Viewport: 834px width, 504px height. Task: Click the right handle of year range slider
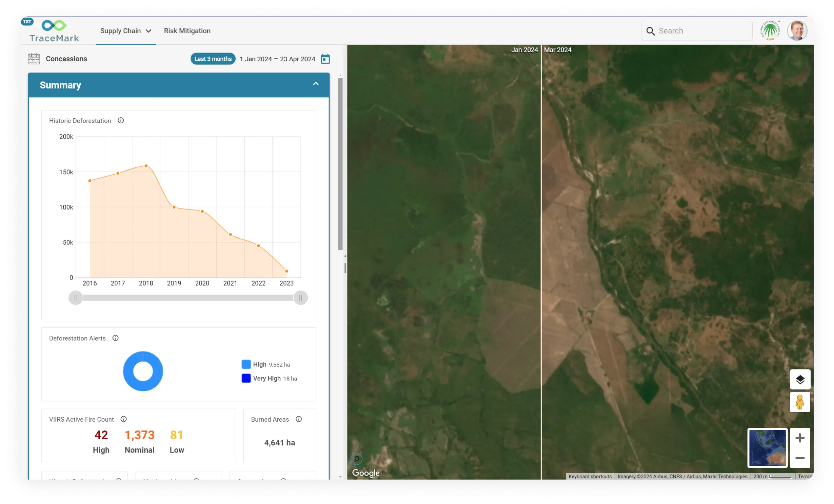tap(300, 298)
